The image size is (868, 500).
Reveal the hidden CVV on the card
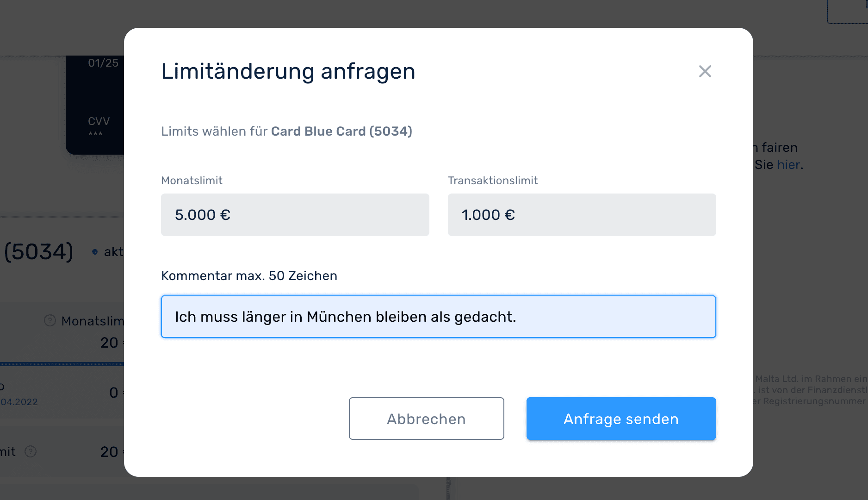click(x=96, y=134)
